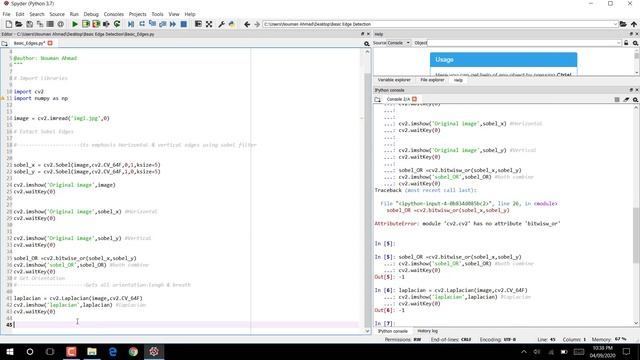Open IPython console options menu
Viewport: 640px width, 360px height.
click(636, 100)
